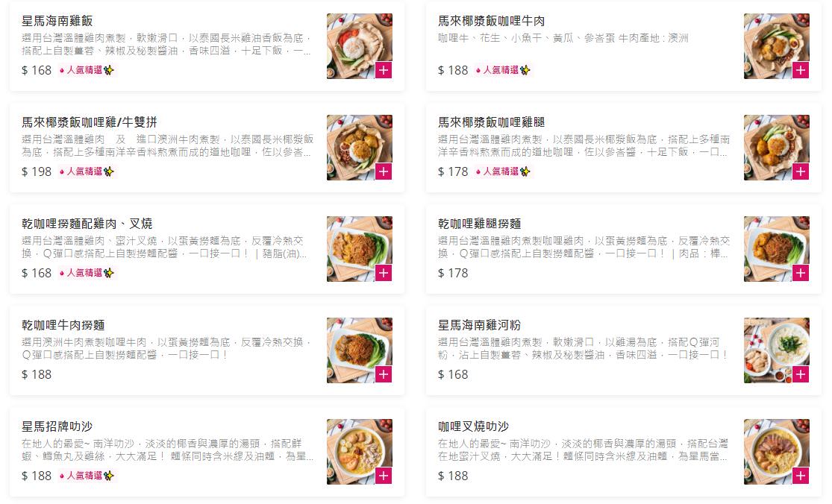Screen dimensions: 832x504
Task: Add 乾咖哩撈麵配雞肉、叉燒 using plus icon
Action: [383, 273]
